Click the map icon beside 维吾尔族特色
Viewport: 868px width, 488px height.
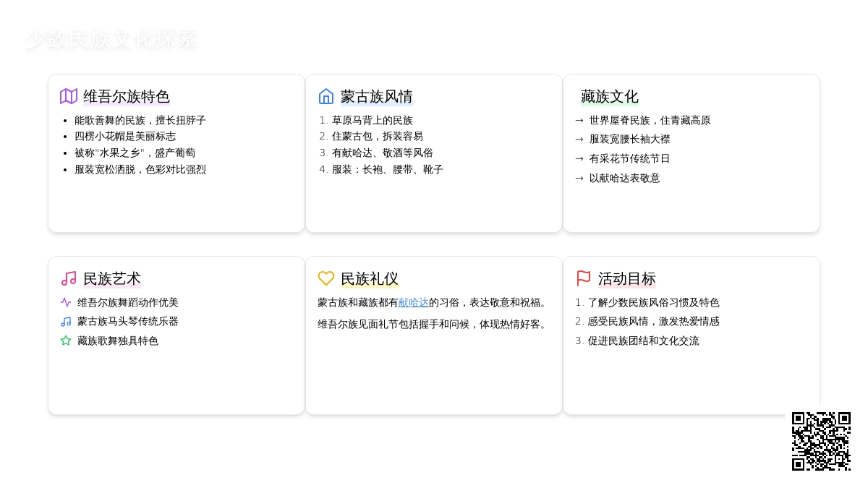point(69,96)
